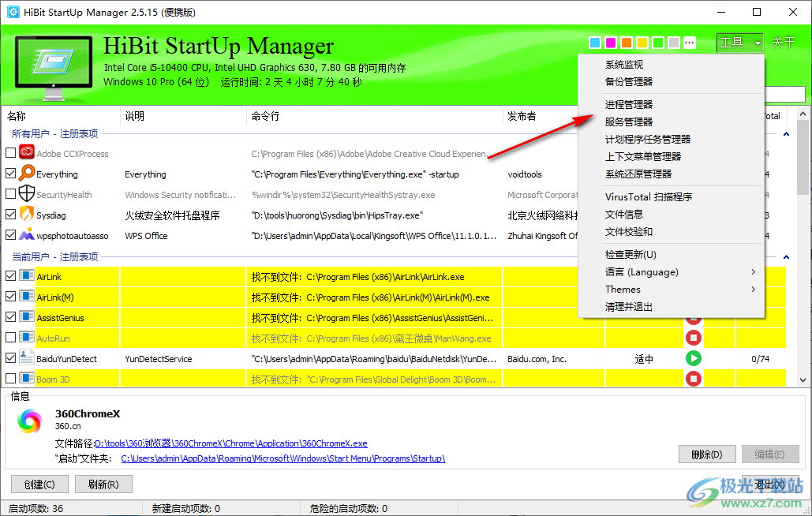Screen dimensions: 812x516
Task: Uncheck the wpsphotoautoasso entry
Action: tap(10, 235)
